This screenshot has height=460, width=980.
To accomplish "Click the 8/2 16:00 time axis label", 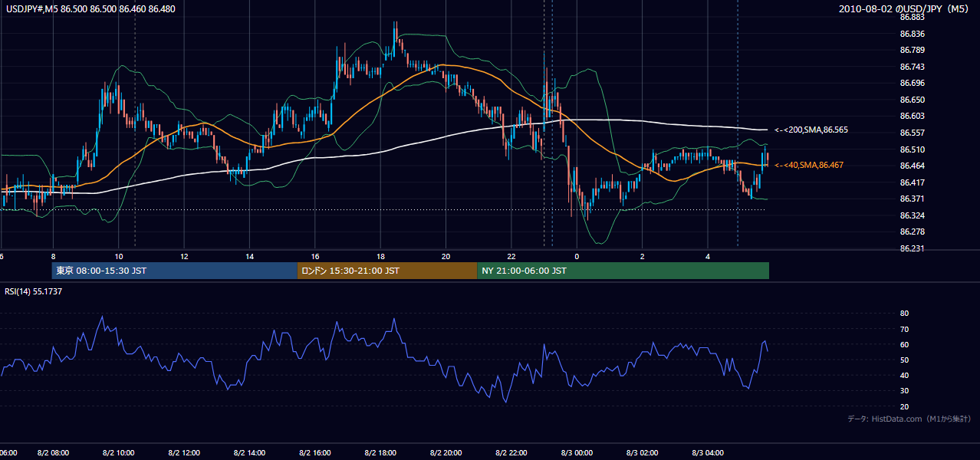I will click(314, 453).
